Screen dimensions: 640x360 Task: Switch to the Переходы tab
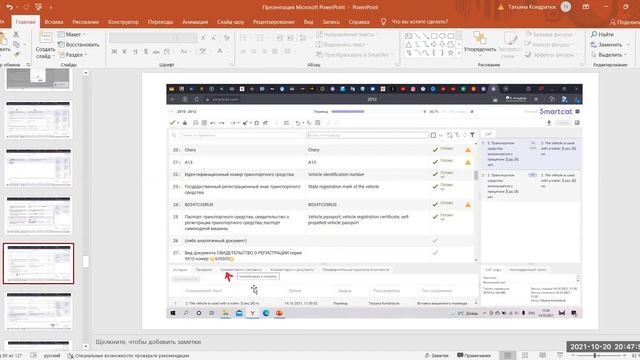[x=160, y=22]
